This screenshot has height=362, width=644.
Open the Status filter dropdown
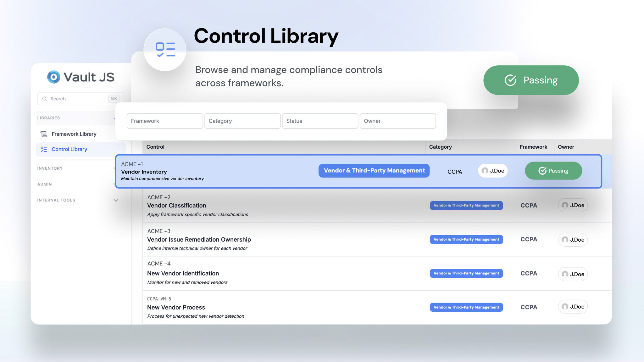tap(320, 121)
